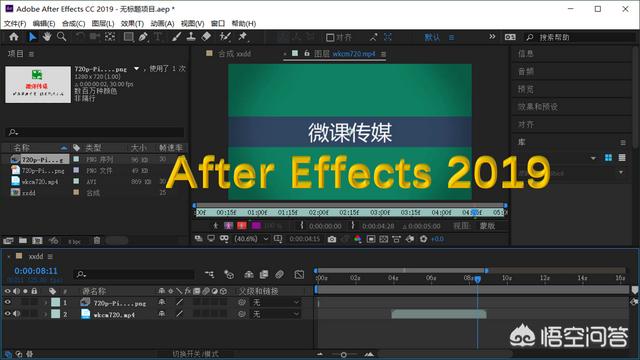Click the region of interest icon
The width and height of the screenshot is (640, 360).
(371, 239)
